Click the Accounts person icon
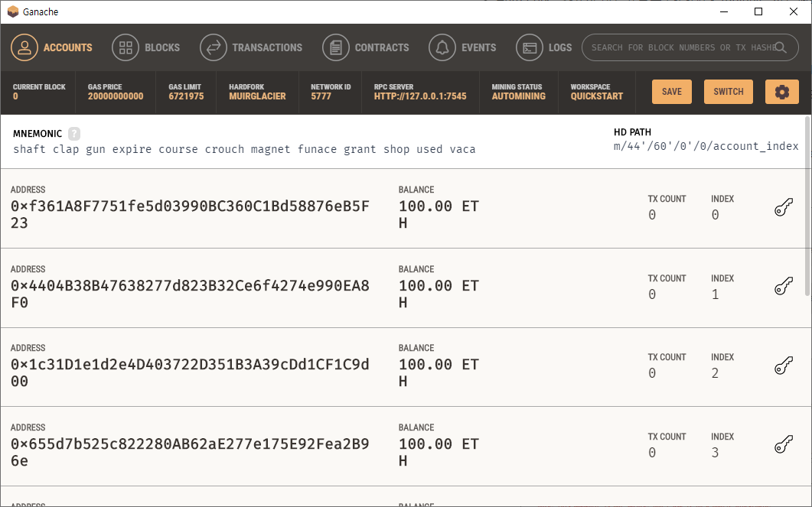The width and height of the screenshot is (812, 507). 24,47
